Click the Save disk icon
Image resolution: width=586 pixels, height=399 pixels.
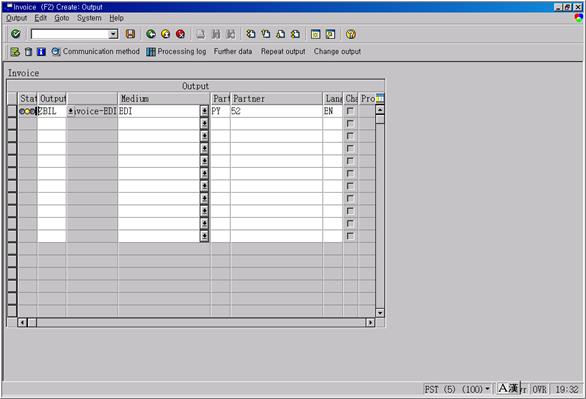[130, 34]
